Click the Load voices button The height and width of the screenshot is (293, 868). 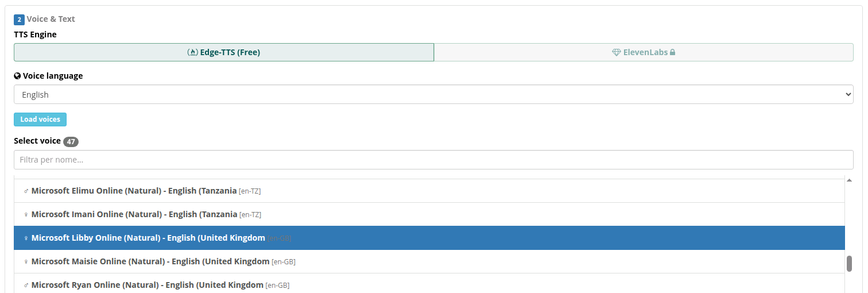40,119
